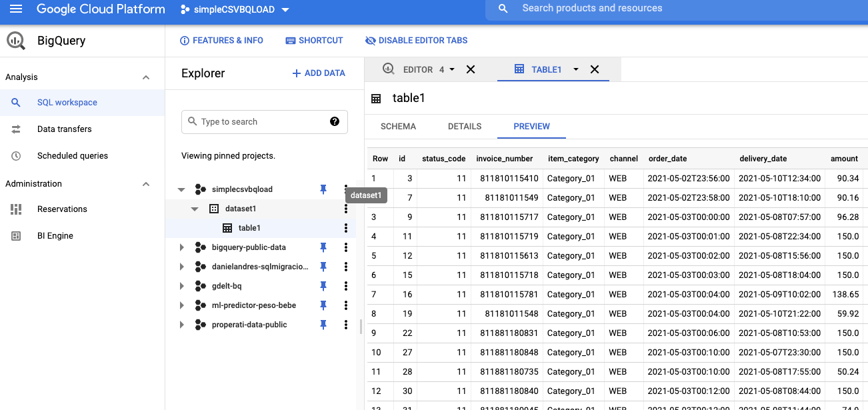Open the Editor tab dropdown arrow
Screen dimensions: 868x410
[x=452, y=69]
